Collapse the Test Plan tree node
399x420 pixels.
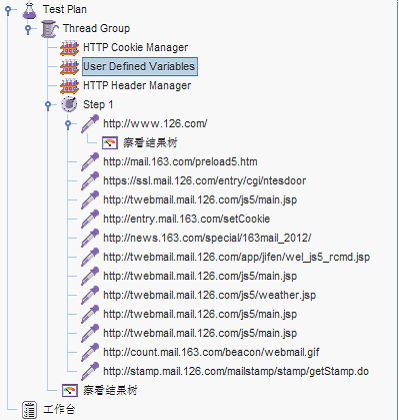tap(8, 10)
